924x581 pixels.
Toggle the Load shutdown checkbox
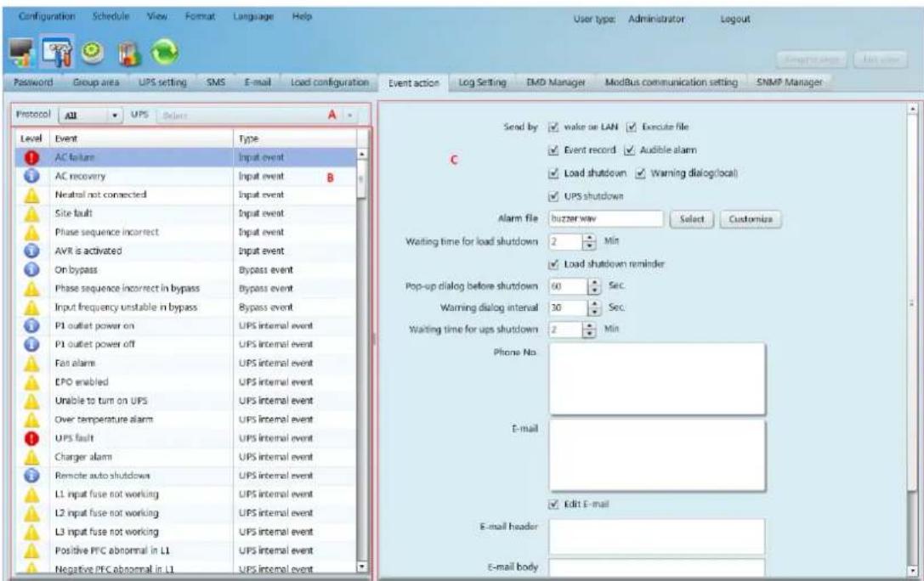coord(553,173)
